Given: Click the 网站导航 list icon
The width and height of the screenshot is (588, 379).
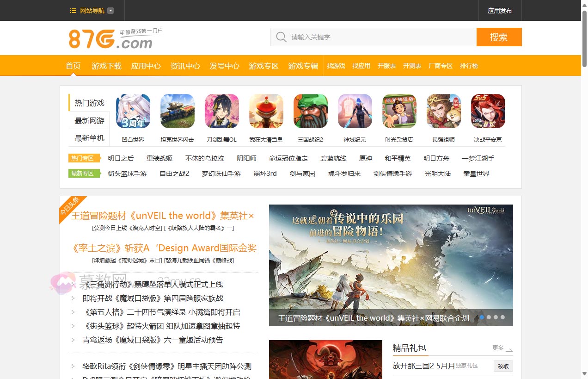Looking at the screenshot, I should coord(72,10).
